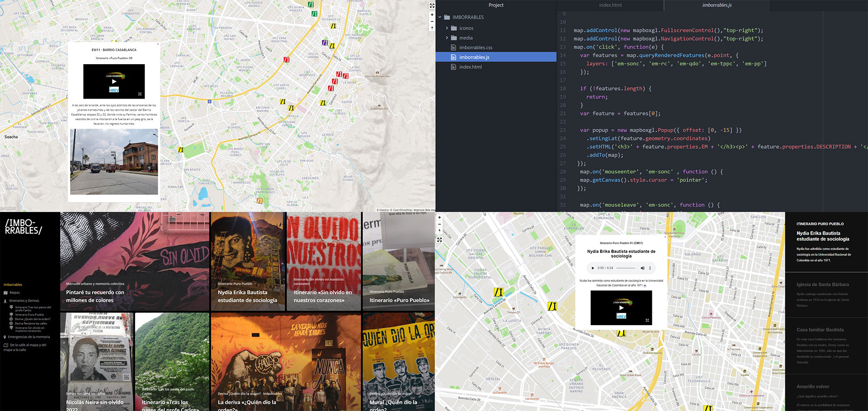Click the map icon beside Mapas
868x411 pixels.
pos(5,293)
